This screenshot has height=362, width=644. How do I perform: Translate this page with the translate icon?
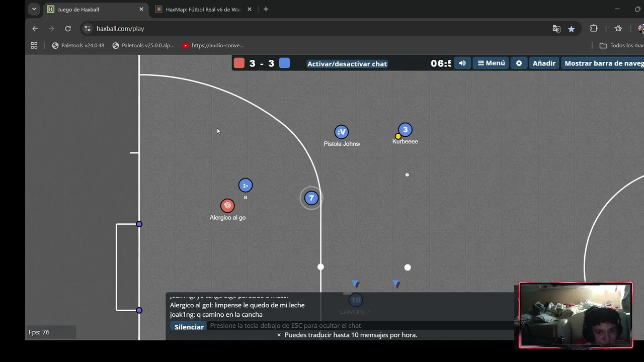pos(556,29)
